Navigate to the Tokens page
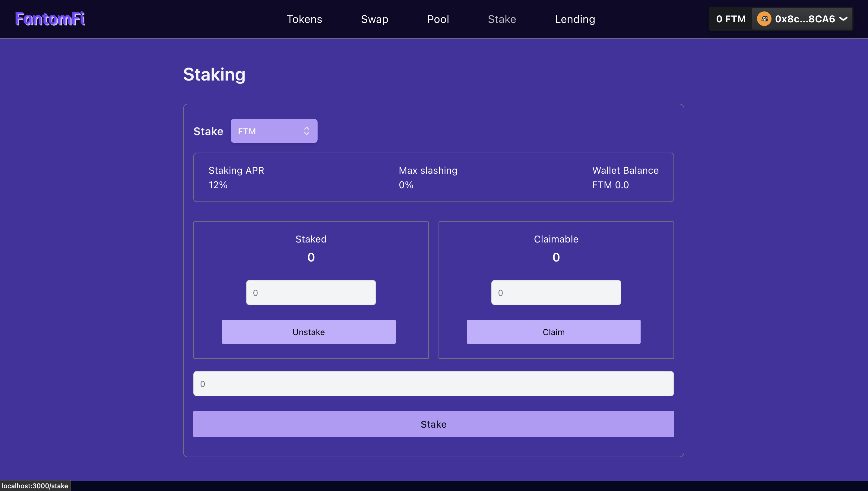 (x=304, y=19)
